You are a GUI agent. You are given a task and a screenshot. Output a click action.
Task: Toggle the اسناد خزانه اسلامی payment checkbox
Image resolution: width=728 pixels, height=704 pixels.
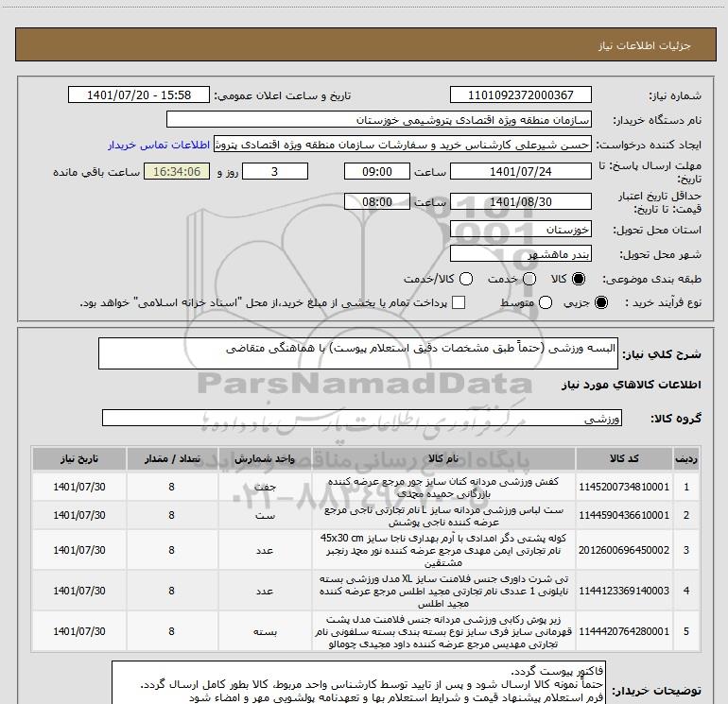pyautogui.click(x=459, y=302)
